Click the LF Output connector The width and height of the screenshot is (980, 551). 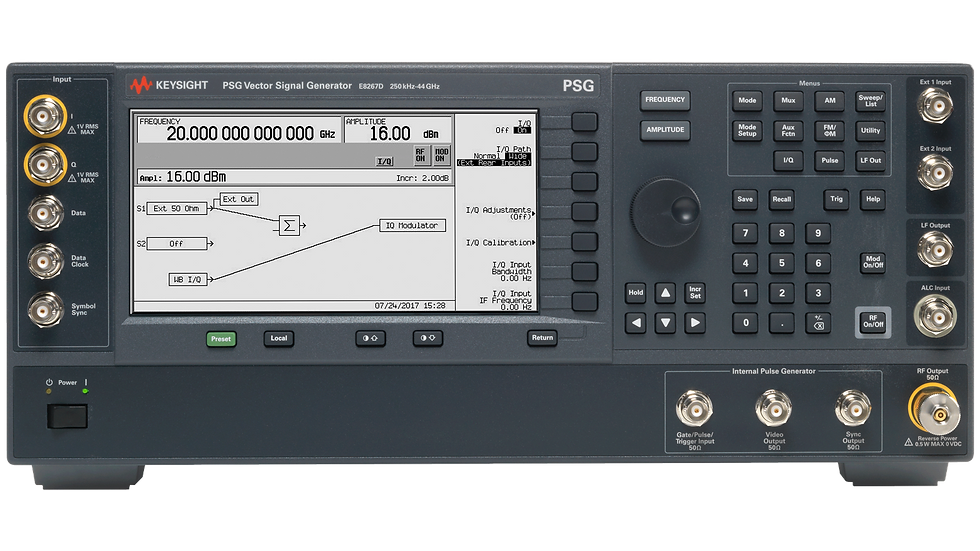[935, 249]
